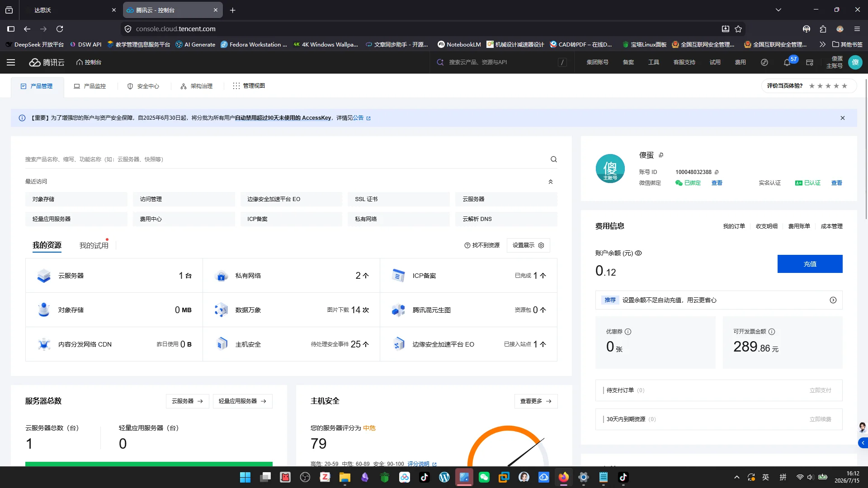This screenshot has width=868, height=488.
Task: Copy the account ID 100048032388
Action: (x=717, y=172)
